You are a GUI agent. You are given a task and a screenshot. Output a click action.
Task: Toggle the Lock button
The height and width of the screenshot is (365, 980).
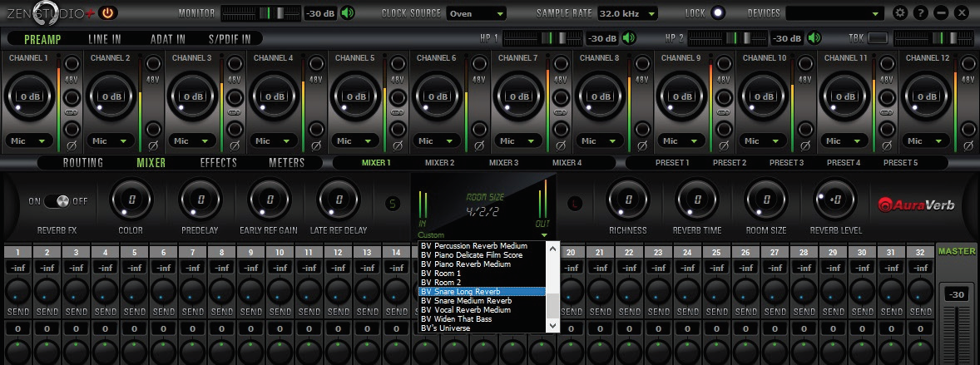[x=718, y=13]
